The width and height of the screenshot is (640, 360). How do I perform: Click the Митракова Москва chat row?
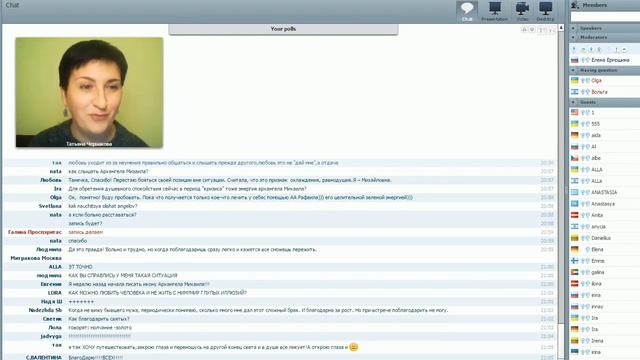point(280,258)
